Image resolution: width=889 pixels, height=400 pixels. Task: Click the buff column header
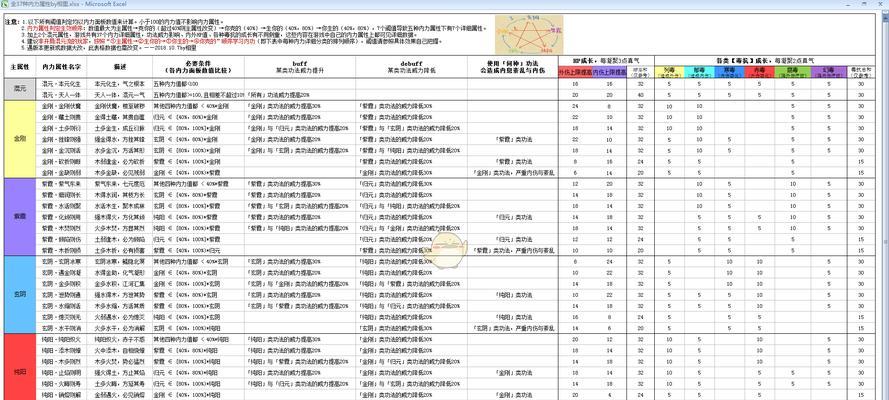(x=300, y=67)
